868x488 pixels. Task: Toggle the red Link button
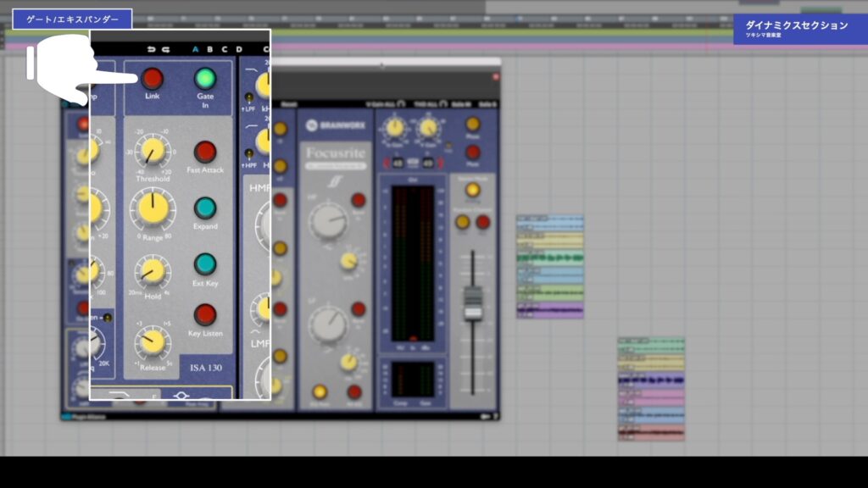pos(152,79)
